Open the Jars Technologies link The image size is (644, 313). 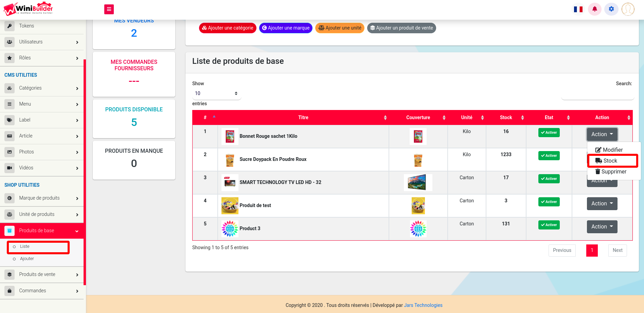pyautogui.click(x=423, y=305)
